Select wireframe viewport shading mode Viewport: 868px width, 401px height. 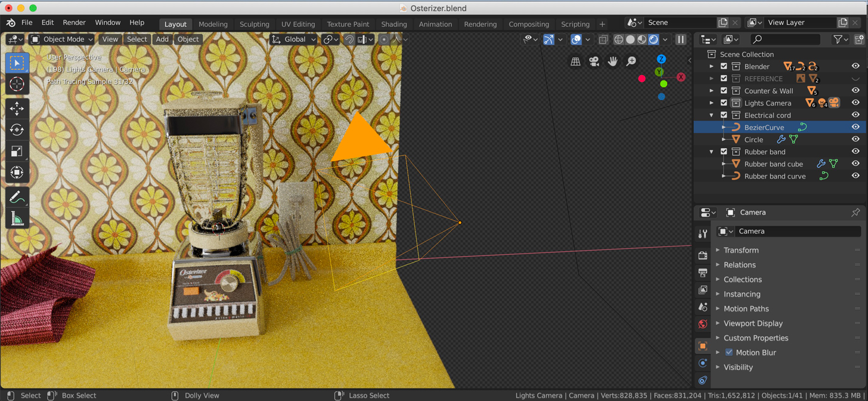click(618, 39)
